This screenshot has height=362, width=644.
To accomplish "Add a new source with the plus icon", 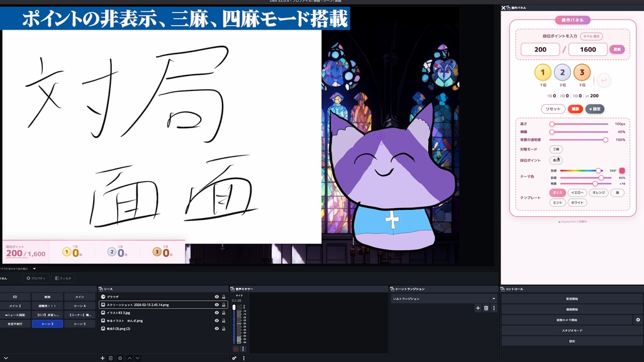I will click(103, 357).
